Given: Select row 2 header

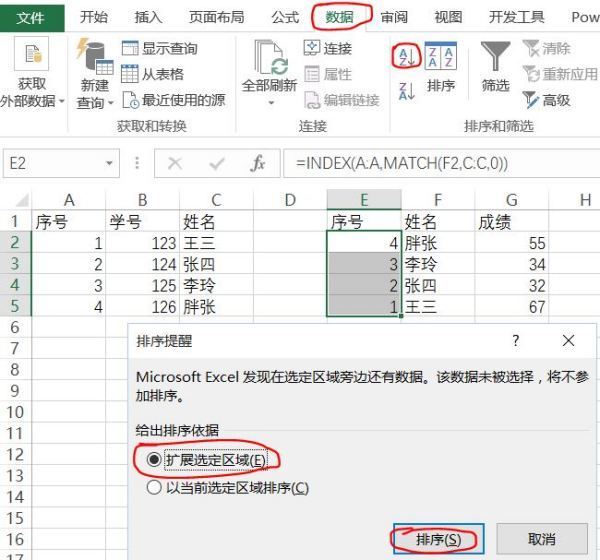Looking at the screenshot, I should coord(15,242).
